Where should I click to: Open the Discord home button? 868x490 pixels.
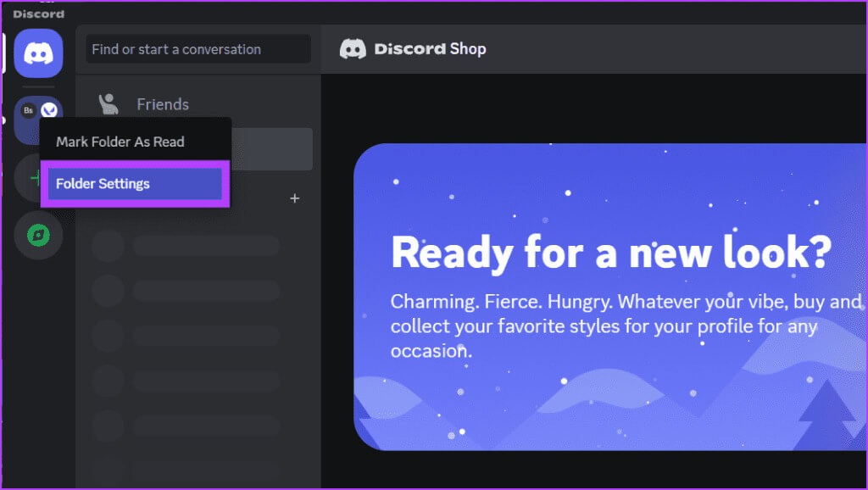click(x=38, y=53)
